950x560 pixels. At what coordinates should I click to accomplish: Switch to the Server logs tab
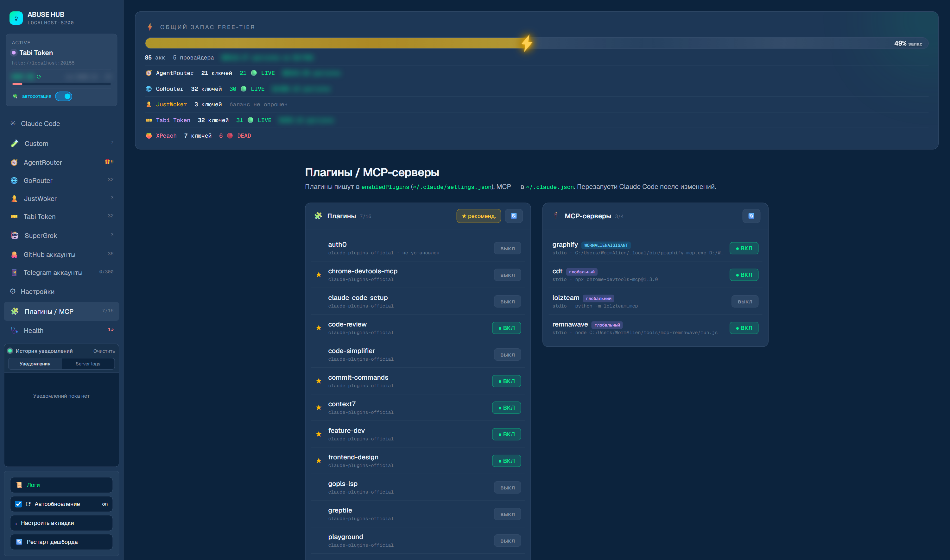click(x=88, y=364)
